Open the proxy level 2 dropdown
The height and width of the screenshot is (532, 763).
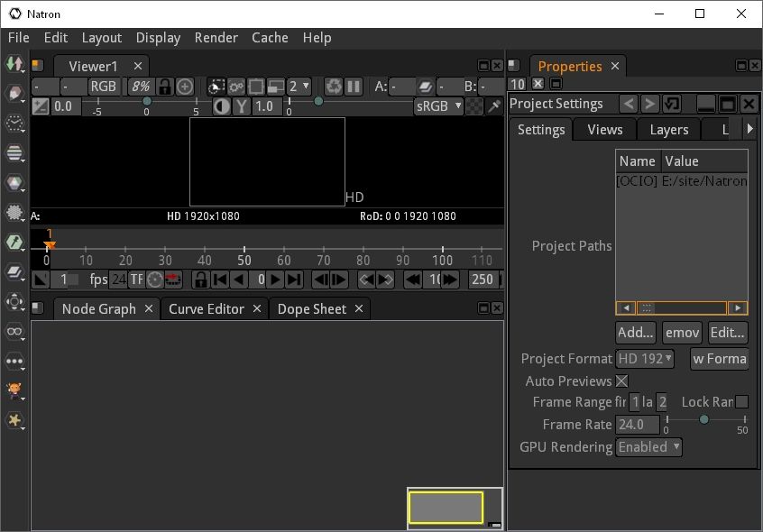click(x=299, y=87)
